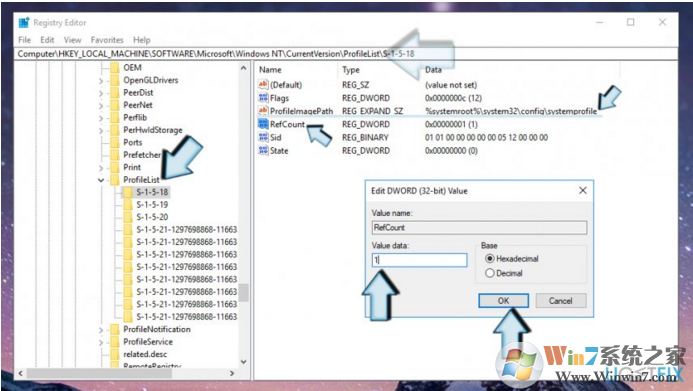Click the Ports folder icon
This screenshot has height=391, width=693.
click(x=114, y=142)
